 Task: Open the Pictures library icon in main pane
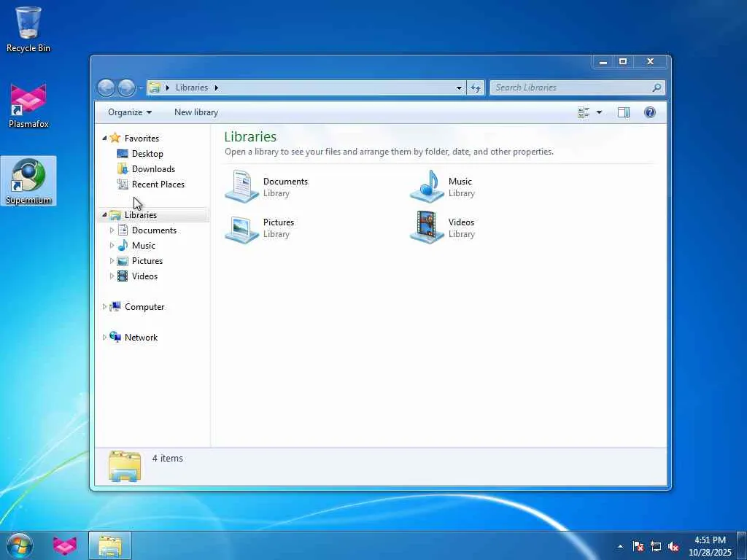click(242, 228)
